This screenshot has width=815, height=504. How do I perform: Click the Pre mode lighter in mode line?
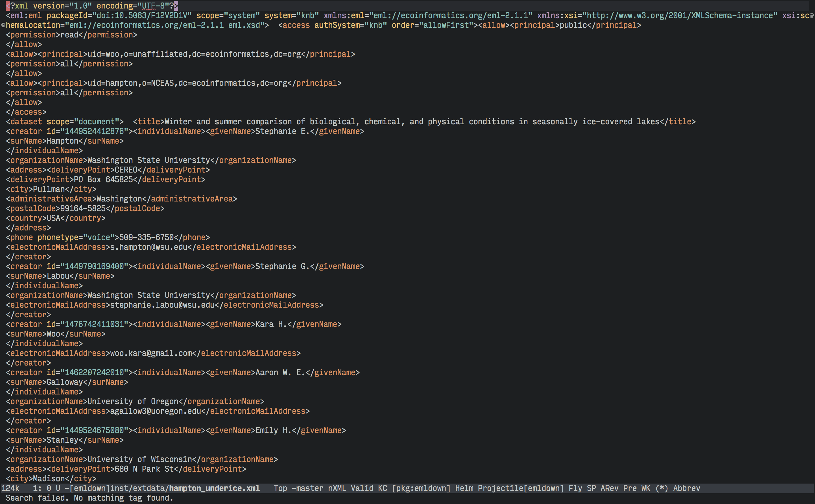630,488
